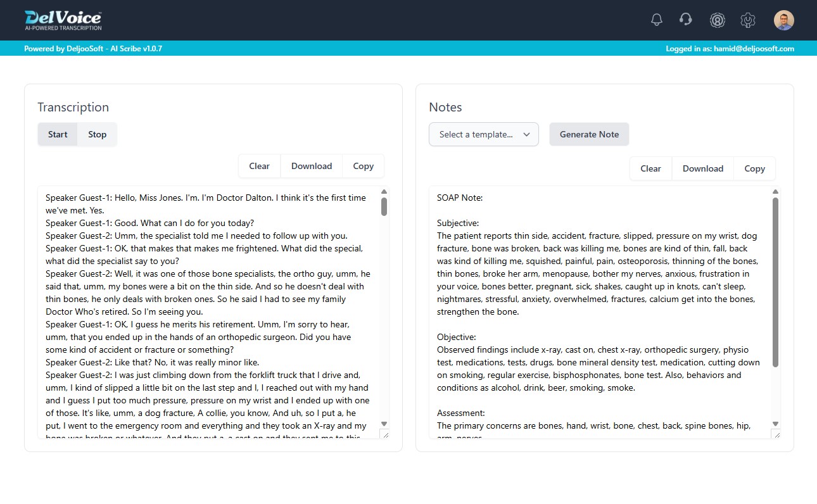
Task: Stop the transcription recording
Action: coord(98,134)
